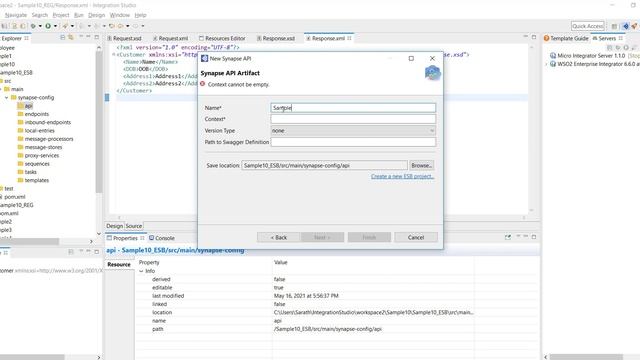This screenshot has width=640, height=360.
Task: Click Link with Editor icon in Explorer
Action: tap(71, 38)
